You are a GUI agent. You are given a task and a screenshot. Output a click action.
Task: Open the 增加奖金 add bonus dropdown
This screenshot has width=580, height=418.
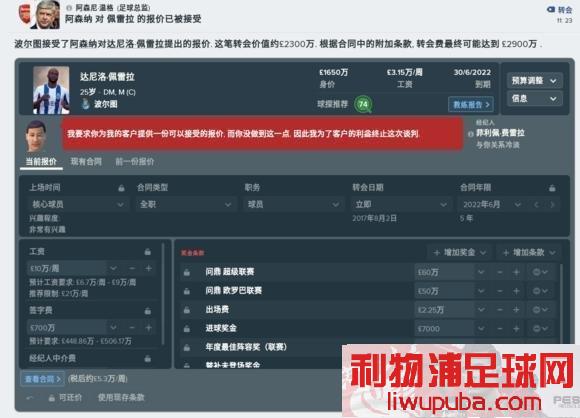[459, 253]
